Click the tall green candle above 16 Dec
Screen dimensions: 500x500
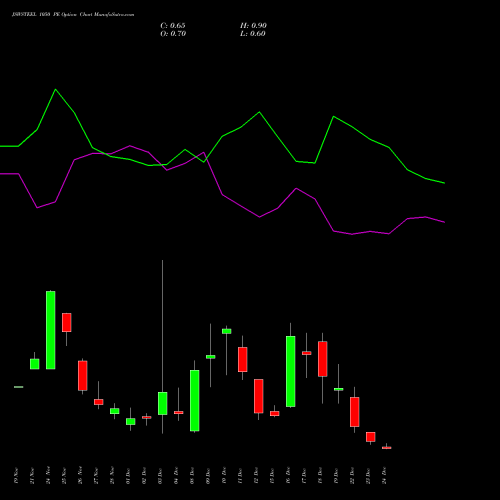pos(291,371)
